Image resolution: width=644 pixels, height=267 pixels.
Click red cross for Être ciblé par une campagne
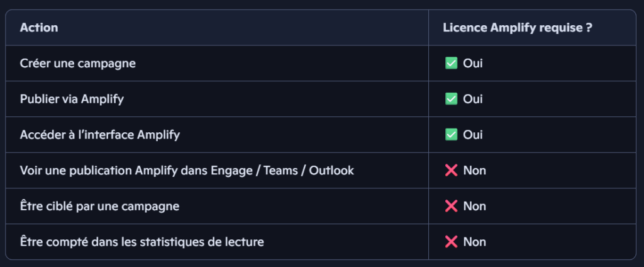click(x=451, y=206)
